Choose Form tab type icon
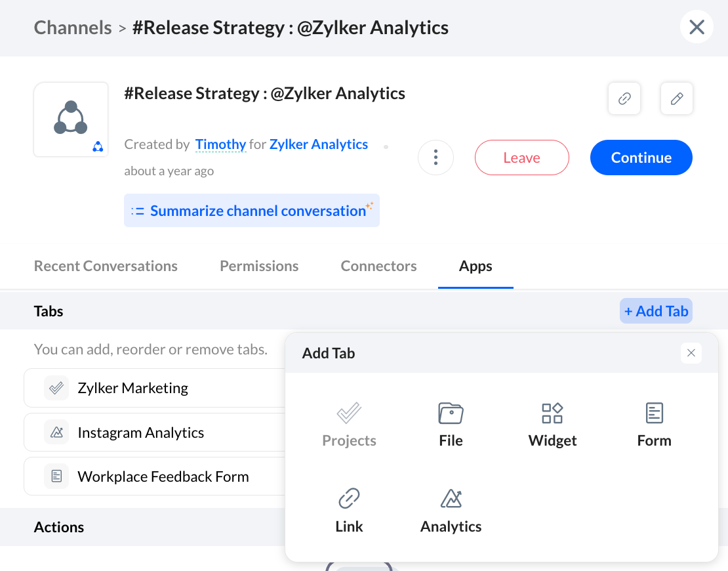 pyautogui.click(x=654, y=413)
